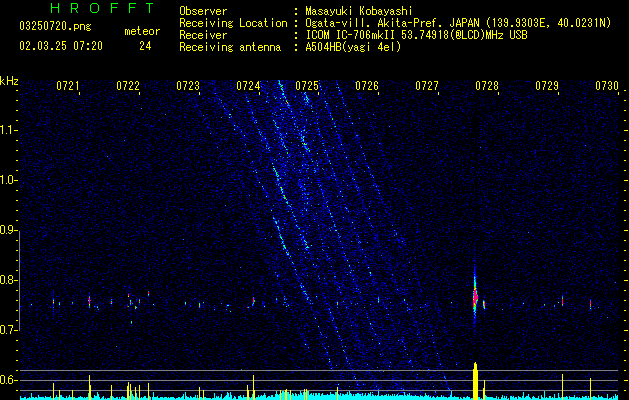Click the 0722 time axis marker
This screenshot has width=629, height=400.
pos(128,85)
